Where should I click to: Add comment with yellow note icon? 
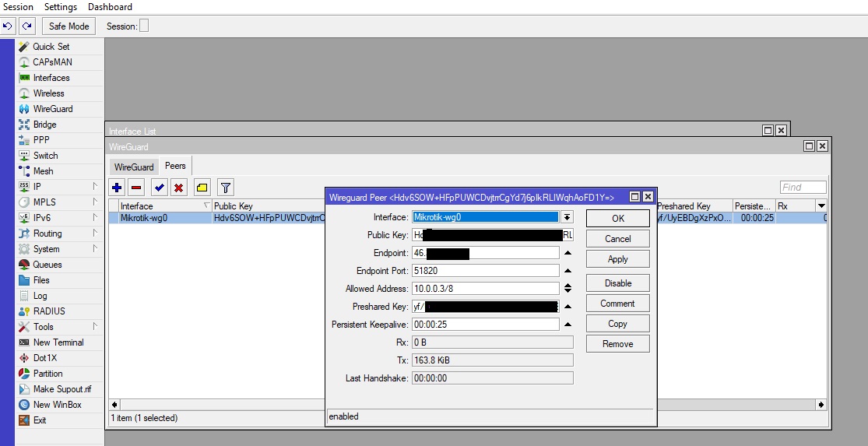pos(202,188)
